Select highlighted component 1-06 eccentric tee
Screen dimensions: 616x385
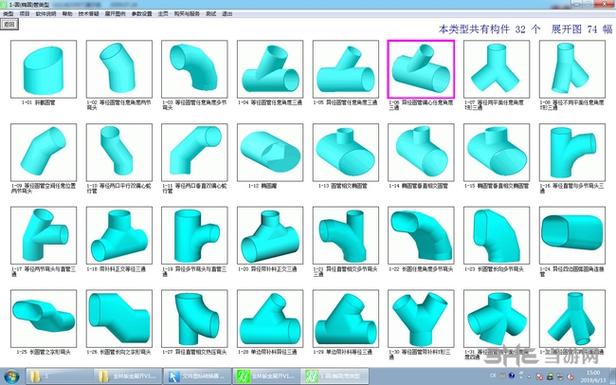[421, 69]
